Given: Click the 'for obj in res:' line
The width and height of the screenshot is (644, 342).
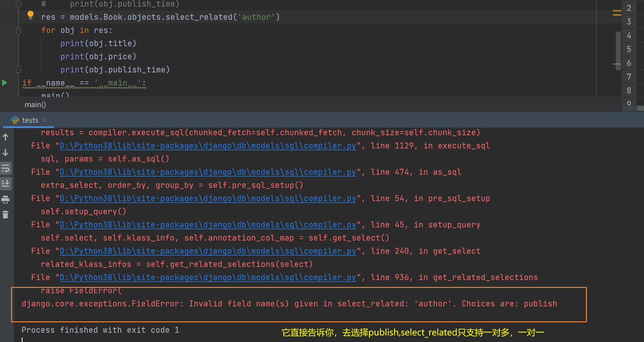Looking at the screenshot, I should tap(77, 30).
